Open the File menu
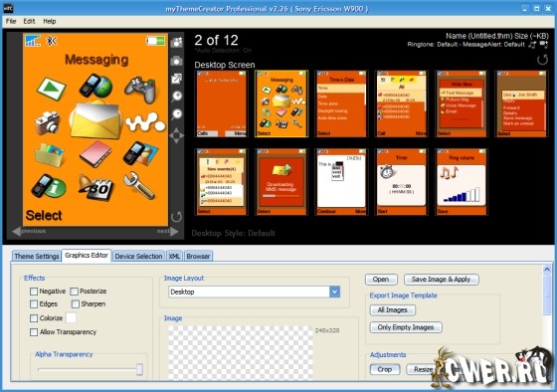 coord(11,21)
